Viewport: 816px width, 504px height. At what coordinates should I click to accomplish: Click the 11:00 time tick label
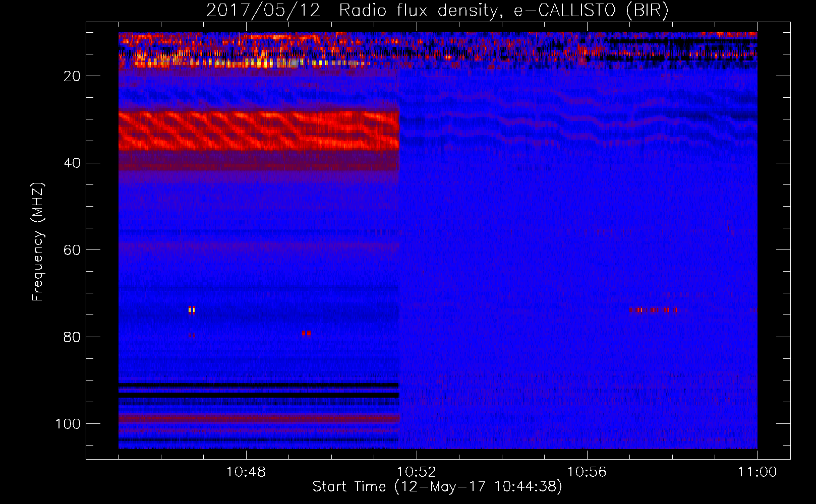(x=757, y=472)
